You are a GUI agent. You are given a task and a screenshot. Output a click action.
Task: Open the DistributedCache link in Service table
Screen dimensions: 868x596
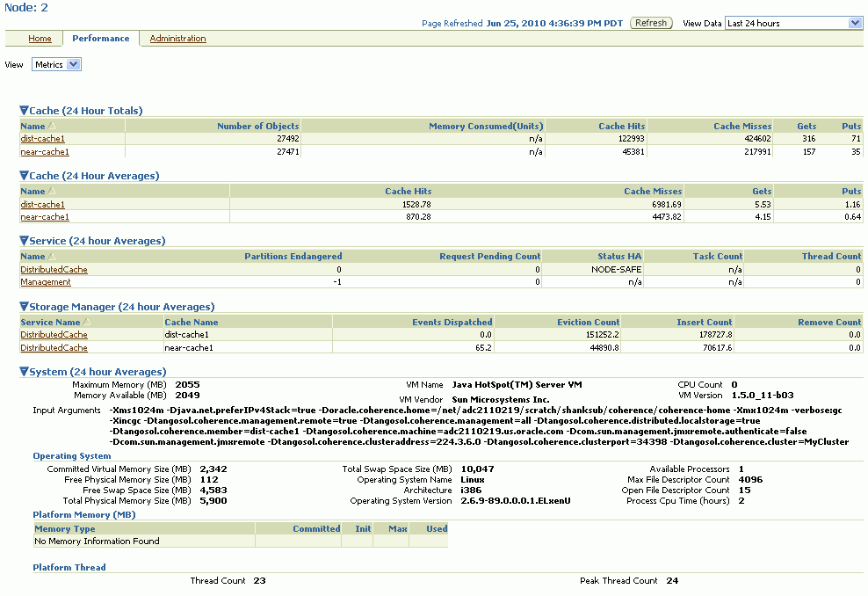pyautogui.click(x=54, y=269)
